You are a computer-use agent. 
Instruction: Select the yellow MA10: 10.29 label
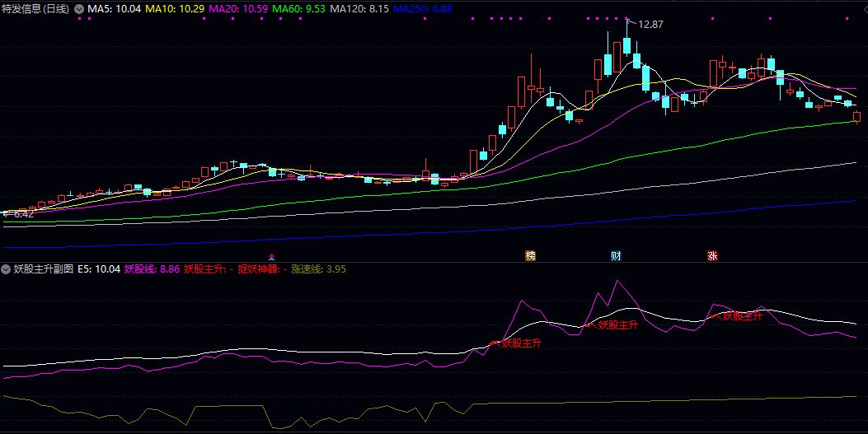(x=175, y=9)
